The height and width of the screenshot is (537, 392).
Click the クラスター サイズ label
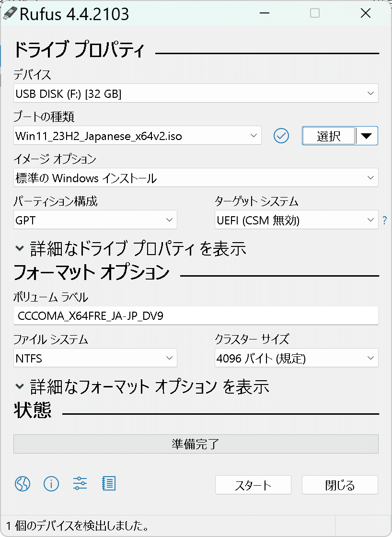(252, 339)
